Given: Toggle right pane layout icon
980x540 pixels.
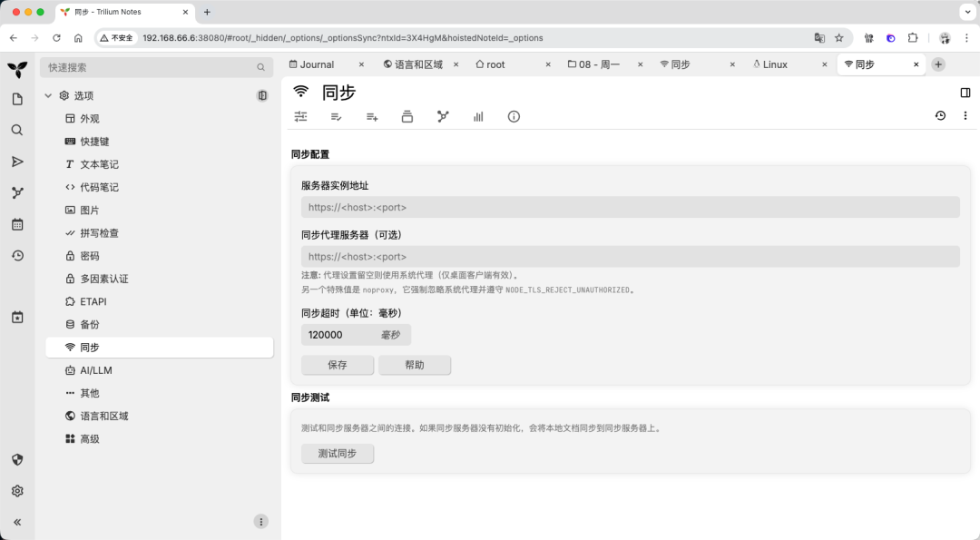Looking at the screenshot, I should pyautogui.click(x=965, y=93).
